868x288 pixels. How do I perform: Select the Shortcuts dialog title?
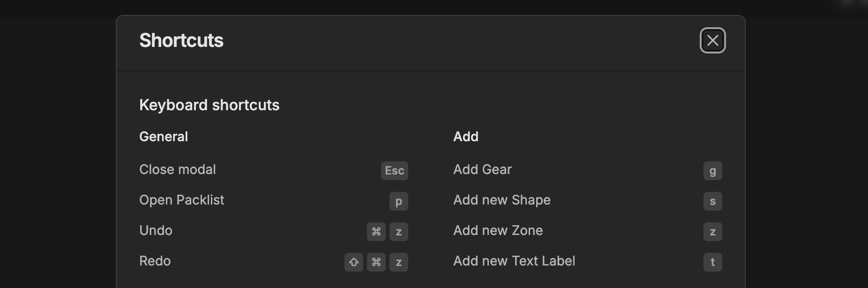click(181, 41)
